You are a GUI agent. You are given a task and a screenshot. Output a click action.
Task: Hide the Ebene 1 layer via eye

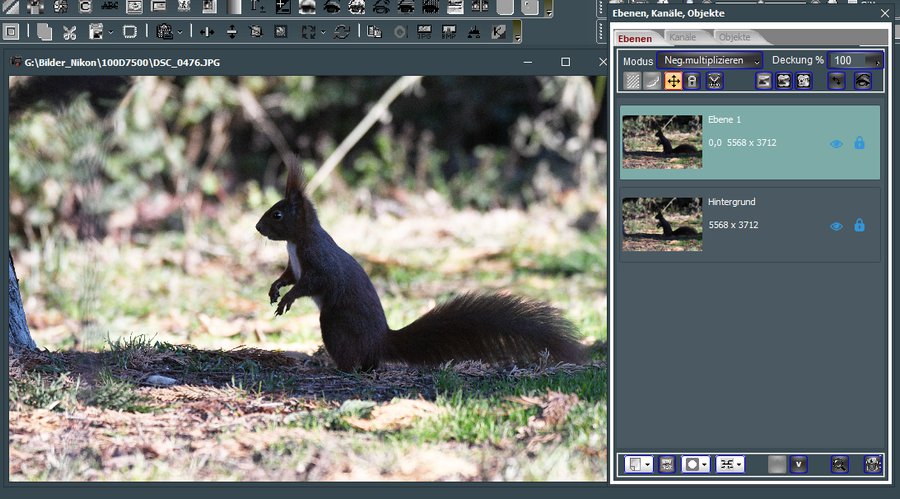click(836, 144)
